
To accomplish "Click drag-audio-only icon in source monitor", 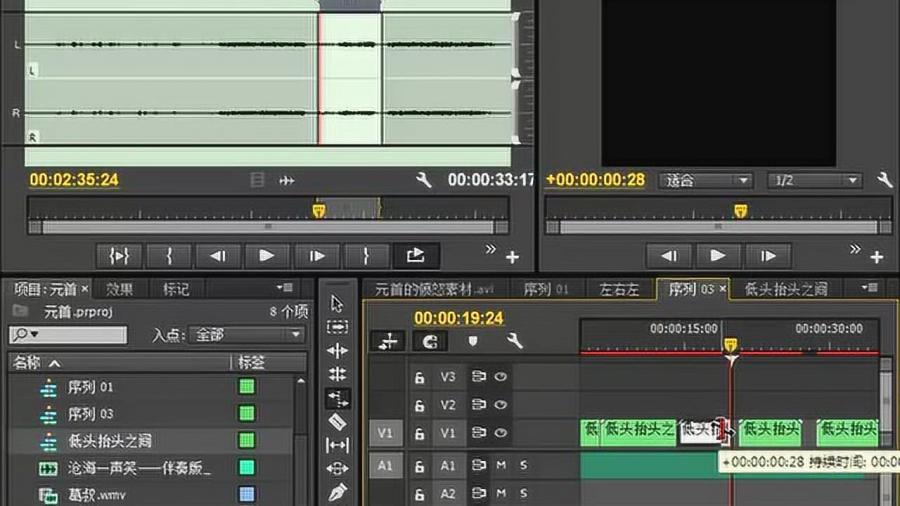I will click(287, 181).
